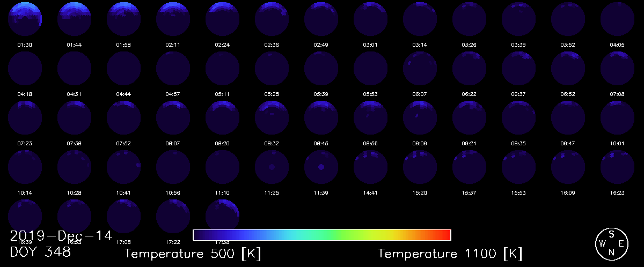Viewport: 644px width, 267px height.
Task: Click the 16:23 disk at right edge
Action: click(x=617, y=167)
